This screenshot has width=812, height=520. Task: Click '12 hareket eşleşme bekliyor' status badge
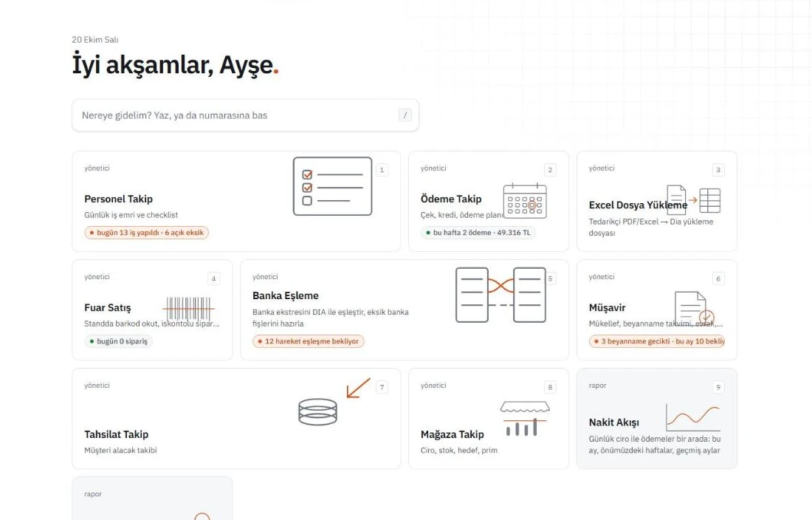pos(308,341)
